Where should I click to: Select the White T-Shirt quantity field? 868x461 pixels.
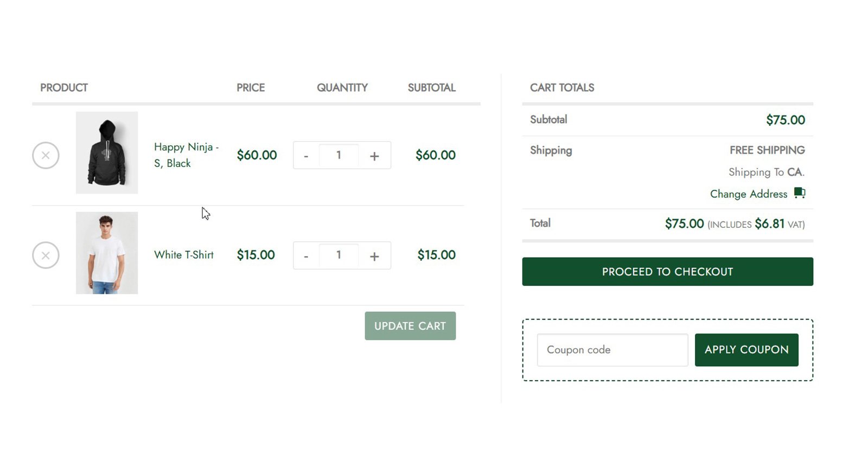[339, 255]
